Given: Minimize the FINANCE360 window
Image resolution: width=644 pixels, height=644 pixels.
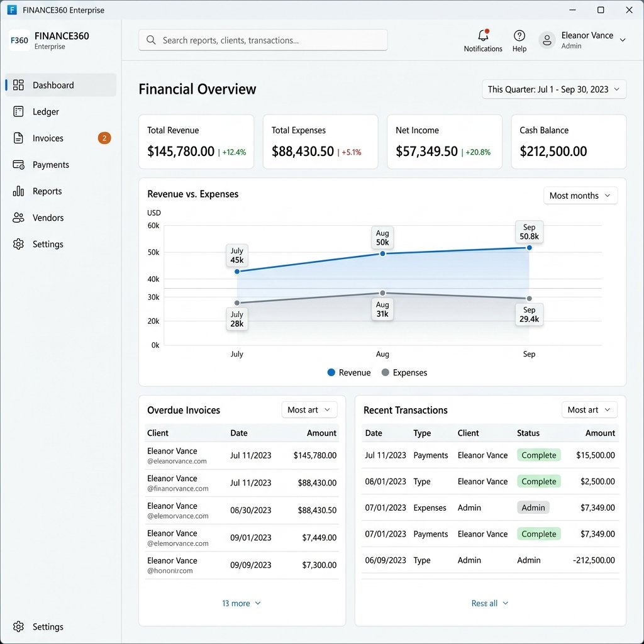Looking at the screenshot, I should coord(572,10).
